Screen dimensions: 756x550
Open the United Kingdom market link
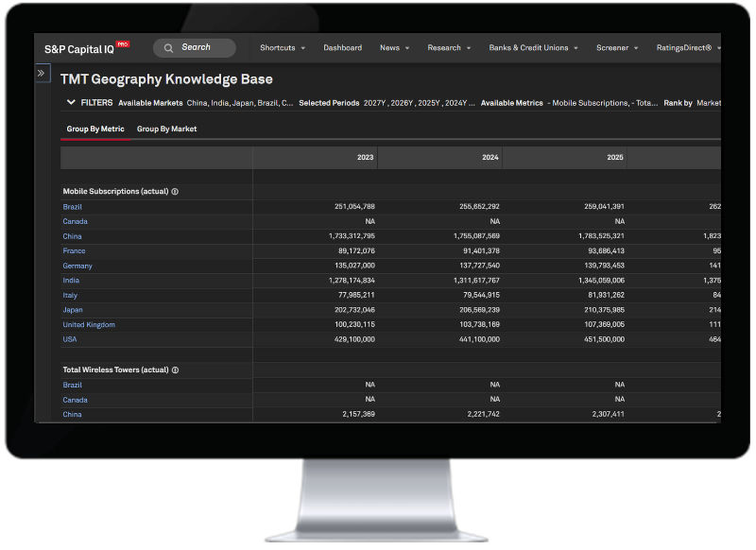pos(89,325)
